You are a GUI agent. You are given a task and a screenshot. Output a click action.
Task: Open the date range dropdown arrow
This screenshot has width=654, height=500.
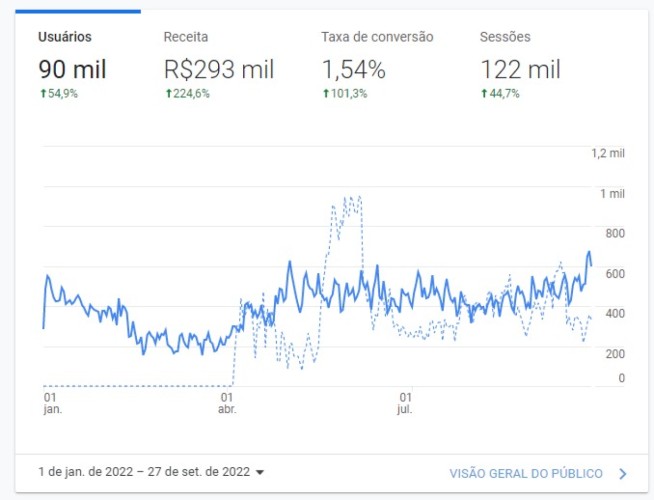click(260, 472)
